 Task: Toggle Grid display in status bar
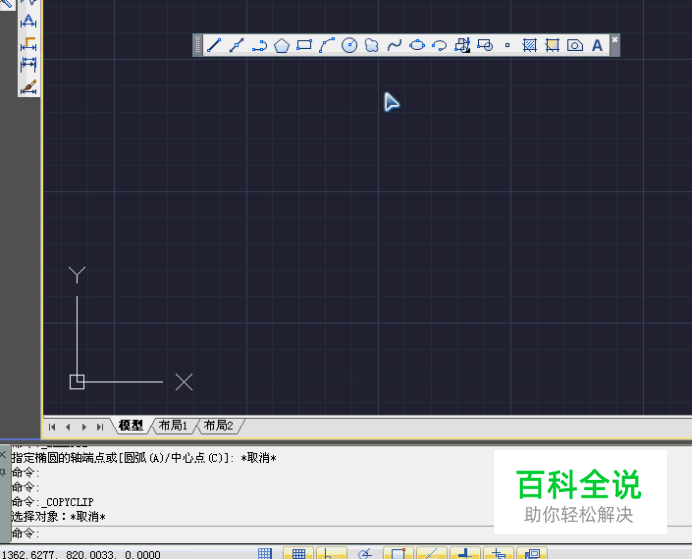coord(298,553)
